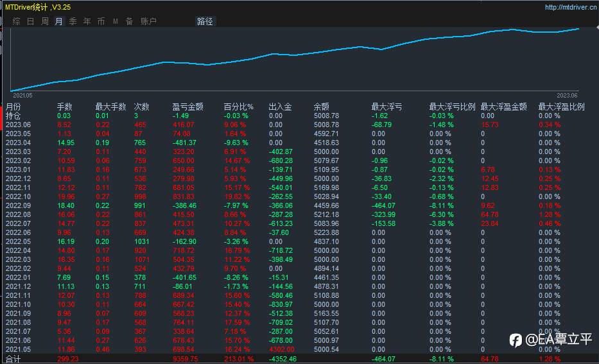The width and height of the screenshot is (599, 364).
Task: Select the 月 monthly tab
Action: (58, 21)
